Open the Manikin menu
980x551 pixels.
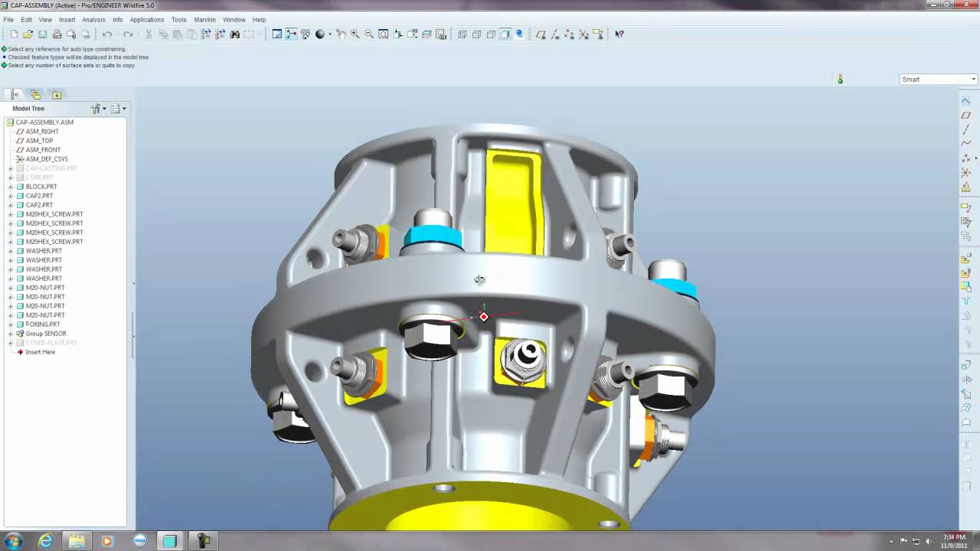[204, 20]
